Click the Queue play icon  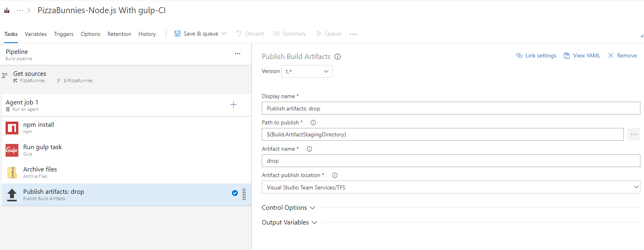pos(319,33)
